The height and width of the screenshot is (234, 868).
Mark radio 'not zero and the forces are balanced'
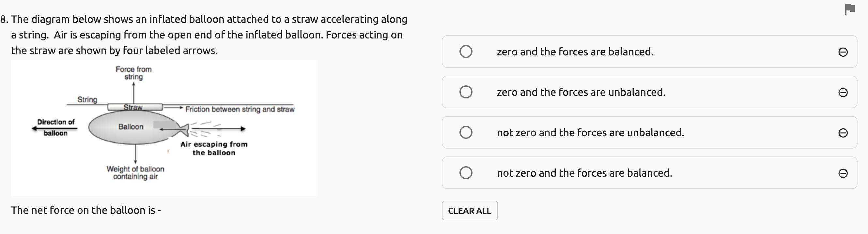tap(466, 173)
